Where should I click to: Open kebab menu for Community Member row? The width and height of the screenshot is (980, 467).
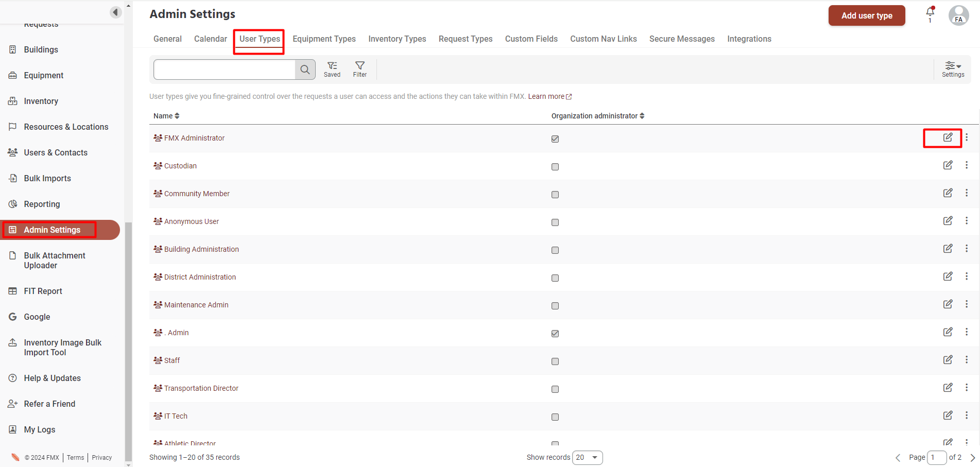click(x=967, y=193)
